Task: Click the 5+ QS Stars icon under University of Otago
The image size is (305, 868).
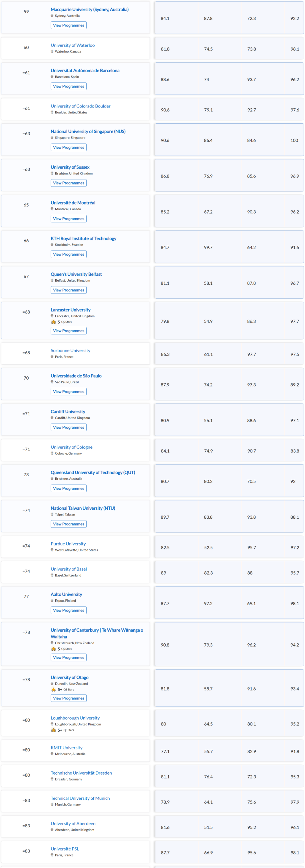Action: click(x=53, y=689)
